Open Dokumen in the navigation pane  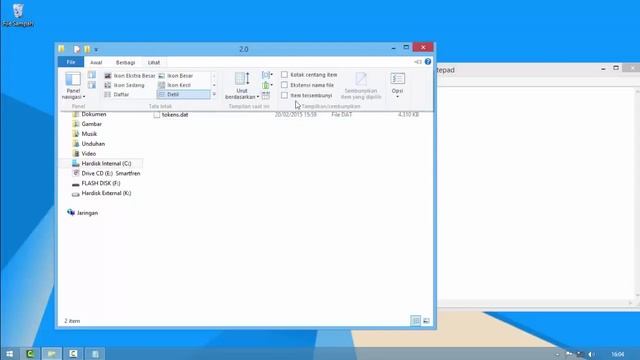89,114
